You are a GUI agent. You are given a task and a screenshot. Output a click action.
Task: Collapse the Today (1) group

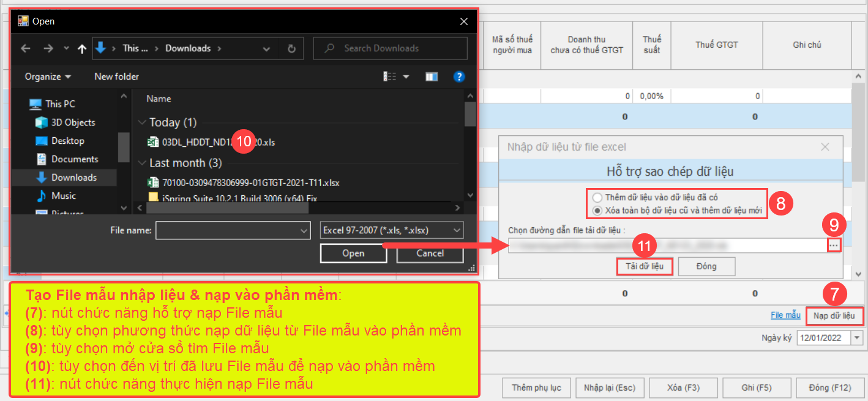[x=142, y=122]
